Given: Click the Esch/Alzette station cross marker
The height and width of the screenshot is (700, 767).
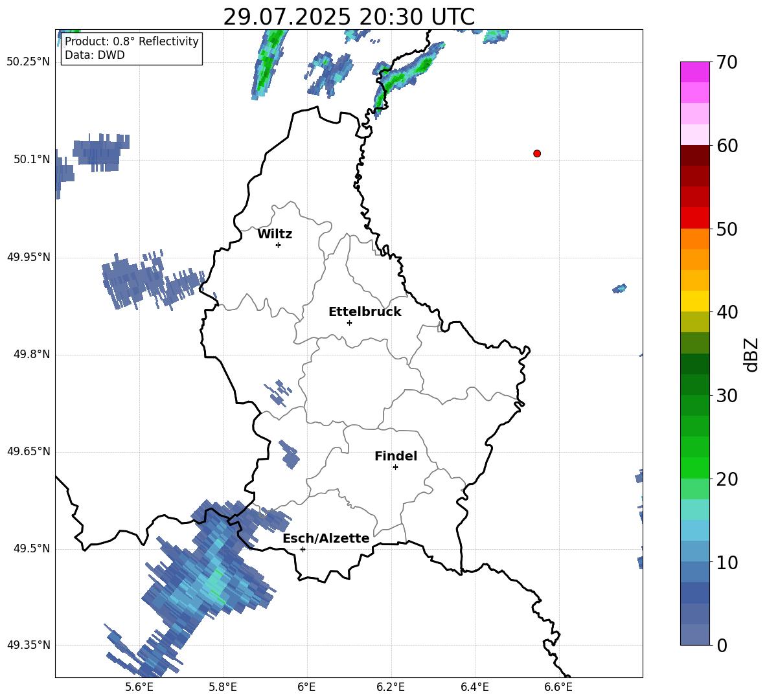Looking at the screenshot, I should 303,549.
